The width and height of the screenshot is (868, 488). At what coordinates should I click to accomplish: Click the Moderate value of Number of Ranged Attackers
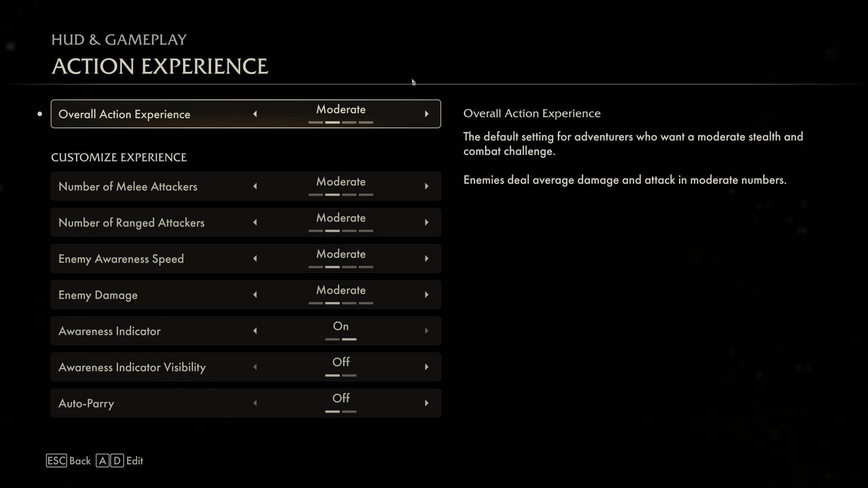coord(340,218)
